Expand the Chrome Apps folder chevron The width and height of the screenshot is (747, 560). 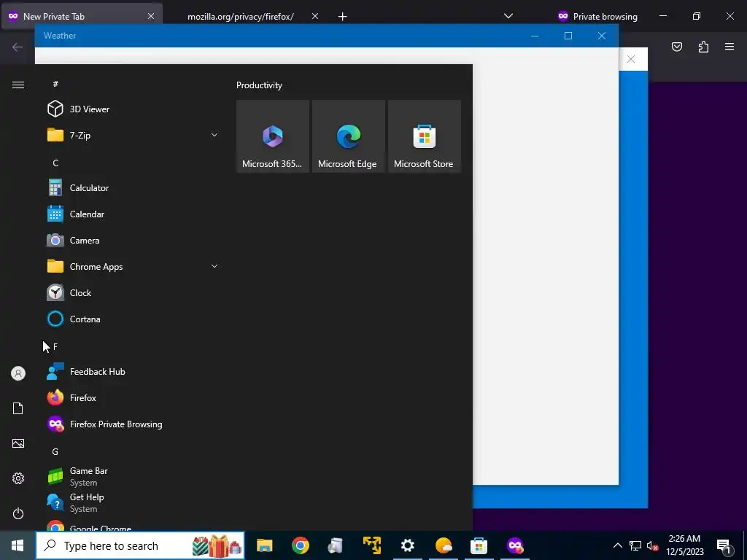coord(214,266)
